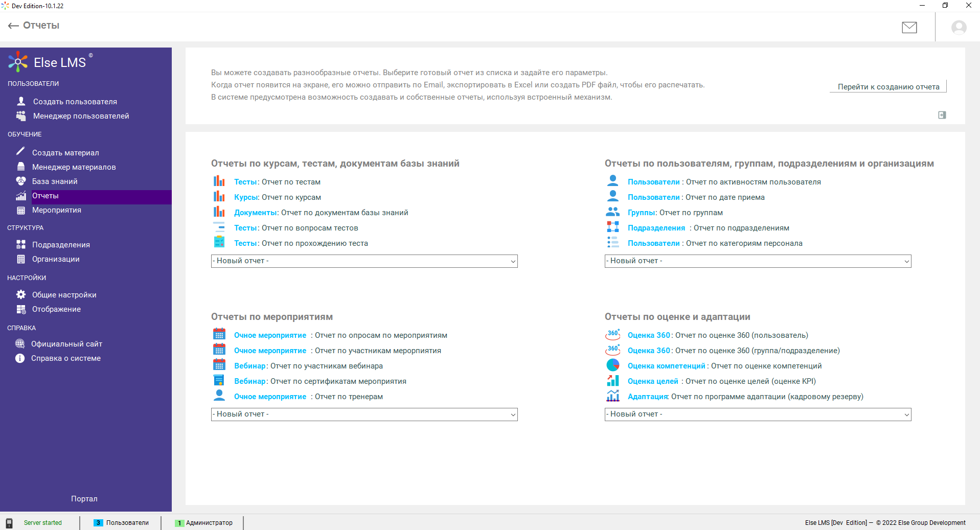
Task: Click the 360 icon for user assessment report
Action: [x=612, y=335]
